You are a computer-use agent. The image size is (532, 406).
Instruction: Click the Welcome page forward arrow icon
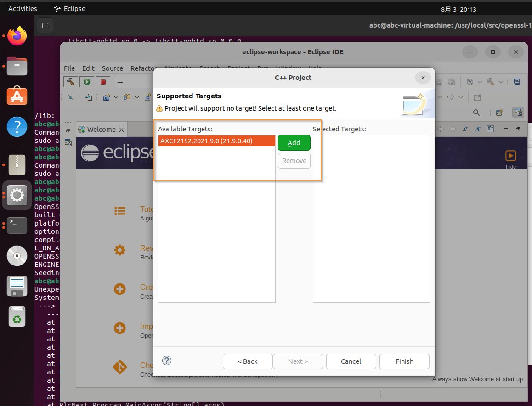pyautogui.click(x=453, y=129)
